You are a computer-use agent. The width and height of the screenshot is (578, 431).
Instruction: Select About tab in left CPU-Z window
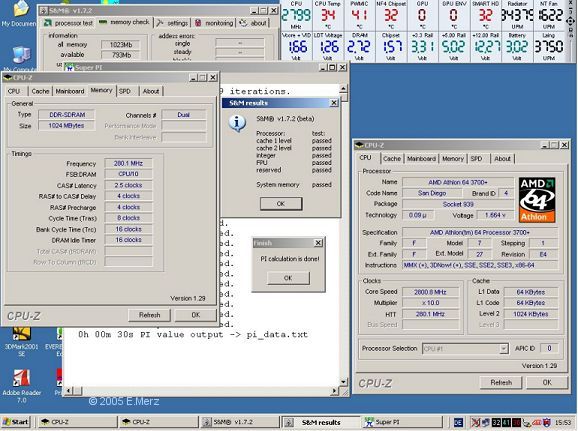coord(151,91)
